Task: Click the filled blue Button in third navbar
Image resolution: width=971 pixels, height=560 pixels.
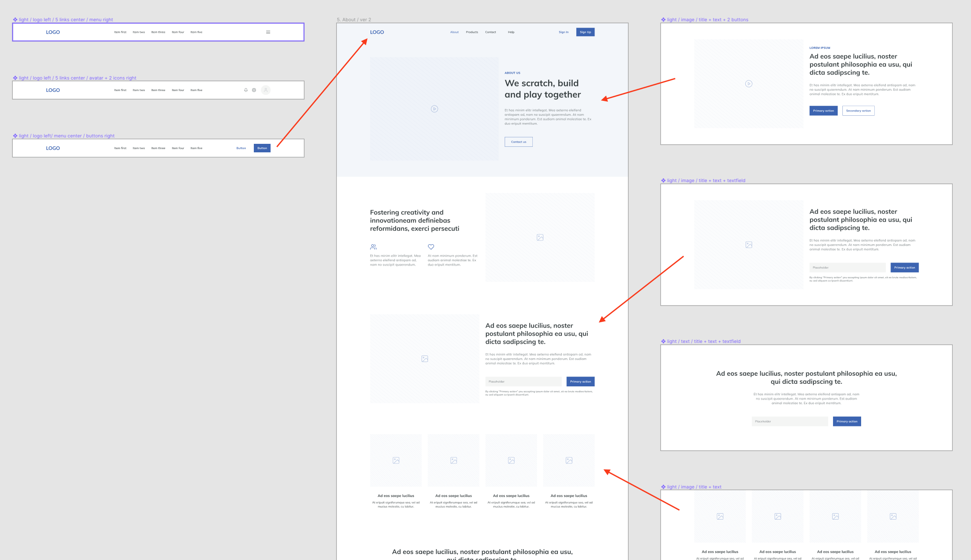Action: coord(262,148)
